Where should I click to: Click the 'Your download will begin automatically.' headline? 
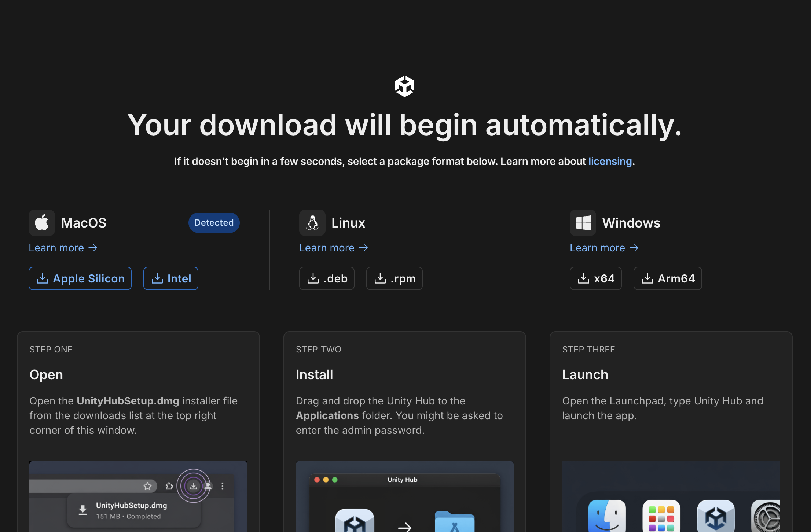click(x=405, y=125)
